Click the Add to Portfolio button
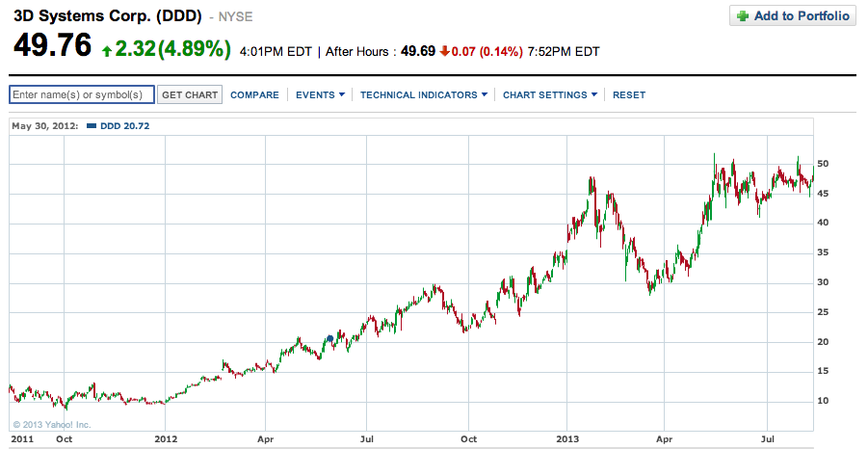868x449 pixels. click(x=793, y=16)
